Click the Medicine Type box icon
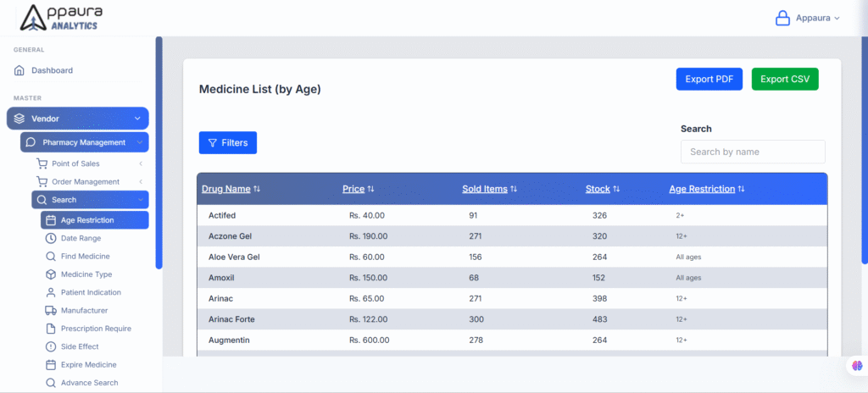 [x=50, y=274]
